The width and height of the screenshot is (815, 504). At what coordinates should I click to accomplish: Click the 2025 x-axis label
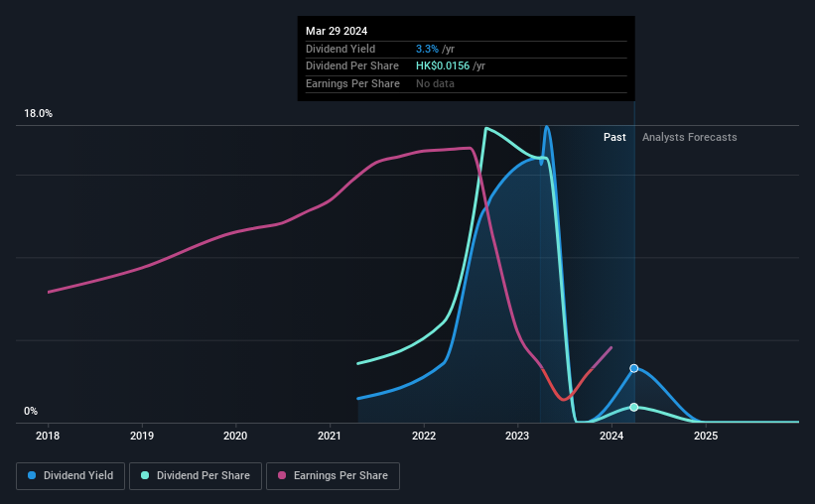(706, 436)
